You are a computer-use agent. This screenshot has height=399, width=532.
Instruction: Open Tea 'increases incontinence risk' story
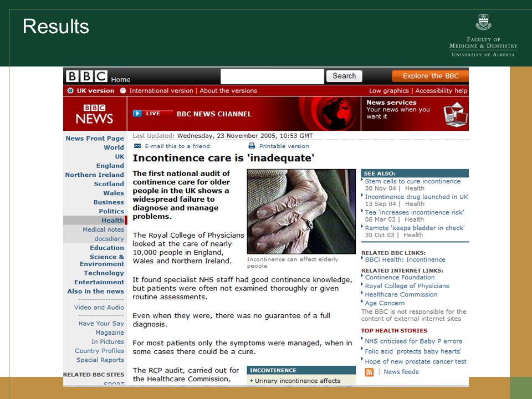click(415, 212)
